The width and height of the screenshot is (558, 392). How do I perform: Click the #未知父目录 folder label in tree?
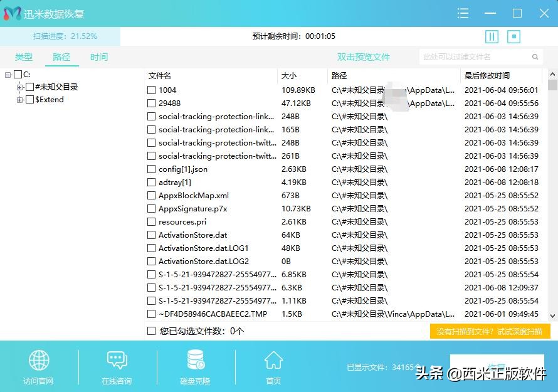point(56,87)
